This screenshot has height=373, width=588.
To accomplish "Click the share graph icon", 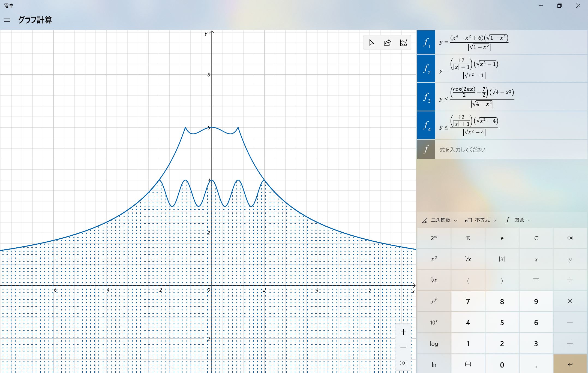I will (387, 43).
